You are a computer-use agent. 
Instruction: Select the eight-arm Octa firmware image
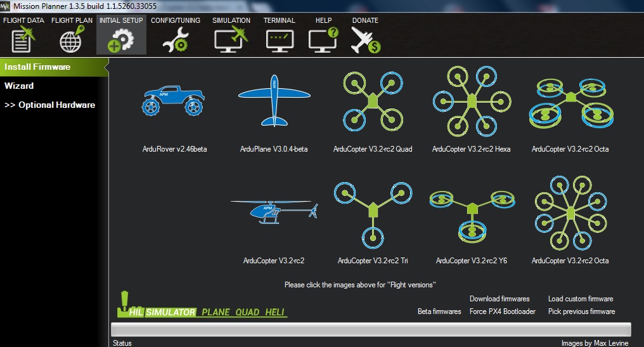[x=571, y=213]
